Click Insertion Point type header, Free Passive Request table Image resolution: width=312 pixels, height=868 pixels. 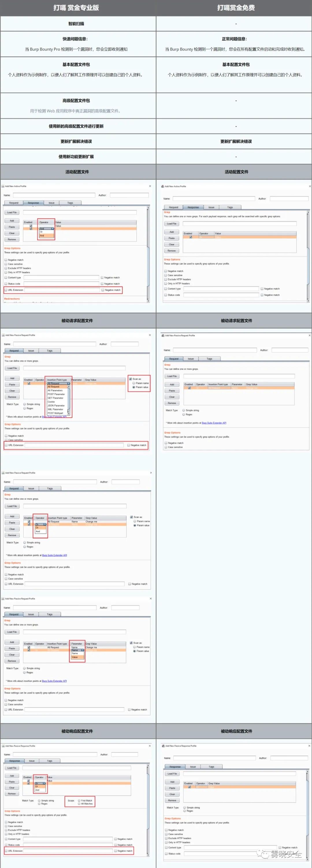tap(218, 385)
